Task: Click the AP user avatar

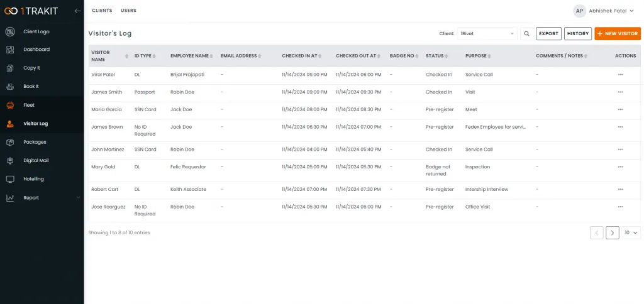Action: 579,11
